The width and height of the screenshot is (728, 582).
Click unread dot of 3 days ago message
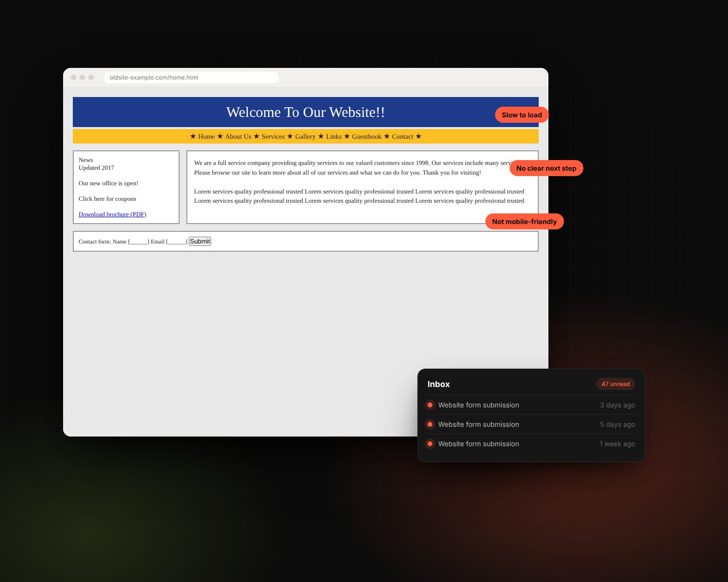pos(430,405)
